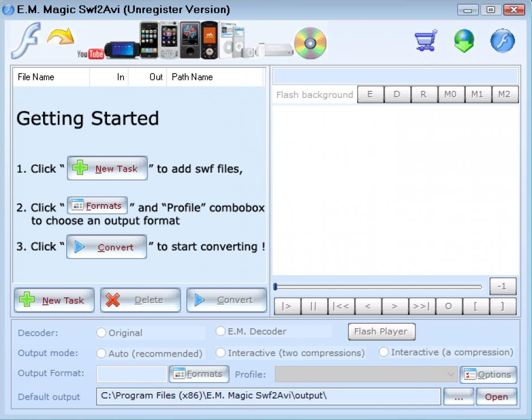This screenshot has width=532, height=420.
Task: Click the -1 frame counter button
Action: point(503,286)
